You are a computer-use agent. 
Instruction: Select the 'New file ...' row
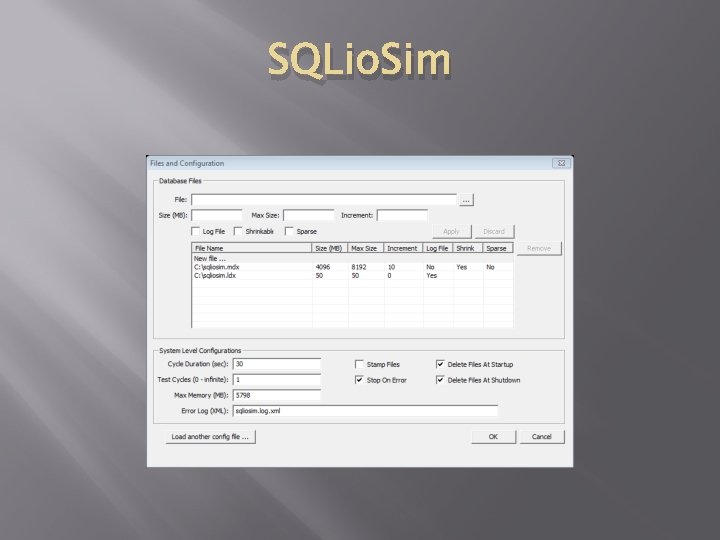[352, 259]
